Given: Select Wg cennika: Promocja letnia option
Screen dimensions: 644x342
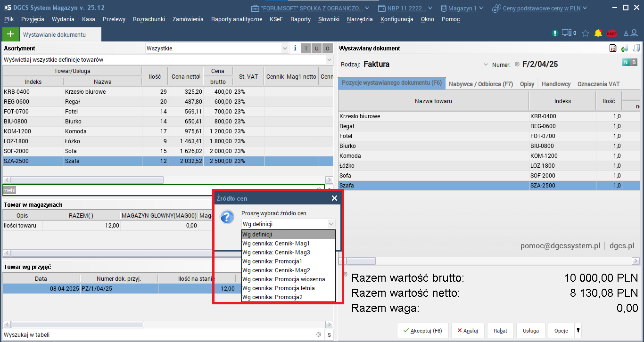Looking at the screenshot, I should 288,288.
